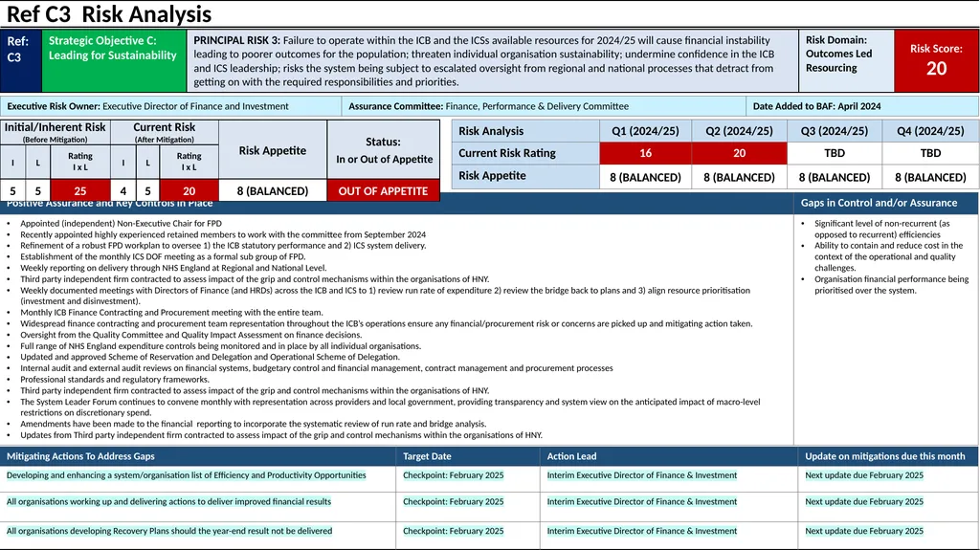Select the Q2 current risk rating 20
The width and height of the screenshot is (980, 550).
click(739, 153)
